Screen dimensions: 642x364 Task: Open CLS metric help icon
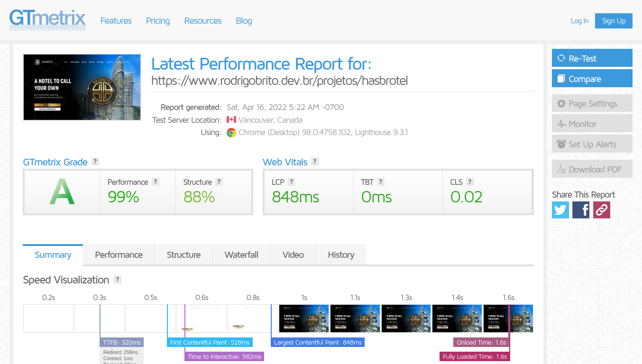(x=470, y=182)
